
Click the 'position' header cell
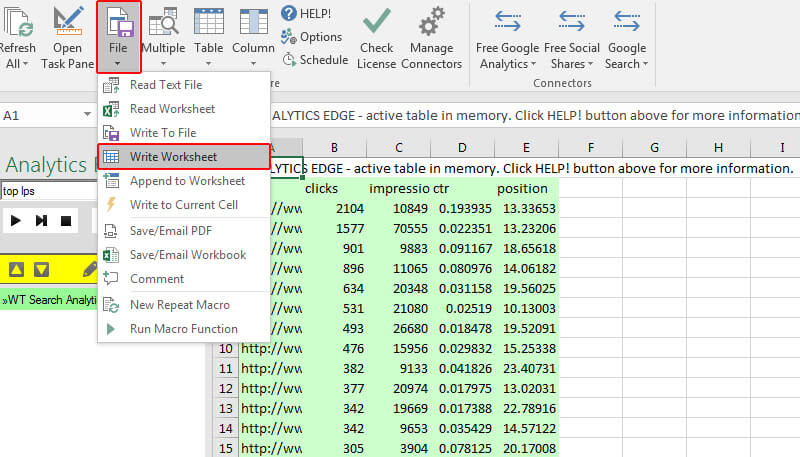point(527,188)
